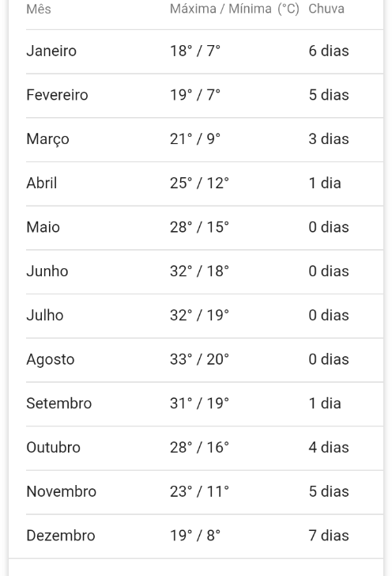The image size is (392, 576).
Task: Click Outubro rainfall 4 dias
Action: 329,448
